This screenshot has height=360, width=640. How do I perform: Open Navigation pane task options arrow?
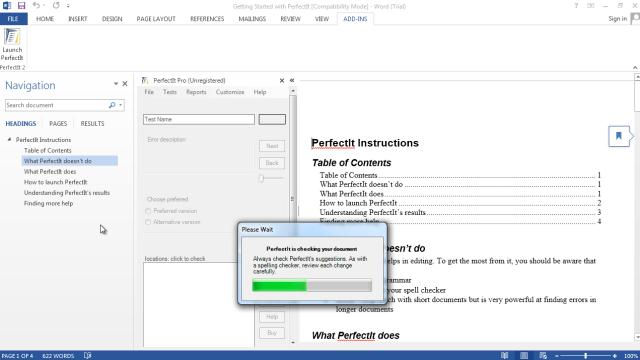pyautogui.click(x=116, y=84)
